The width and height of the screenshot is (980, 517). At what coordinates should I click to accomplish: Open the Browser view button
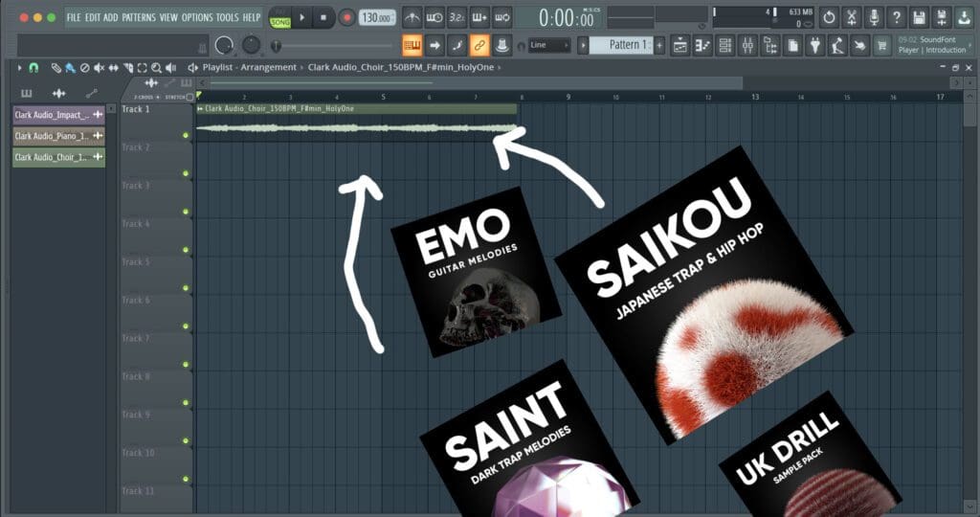770,45
